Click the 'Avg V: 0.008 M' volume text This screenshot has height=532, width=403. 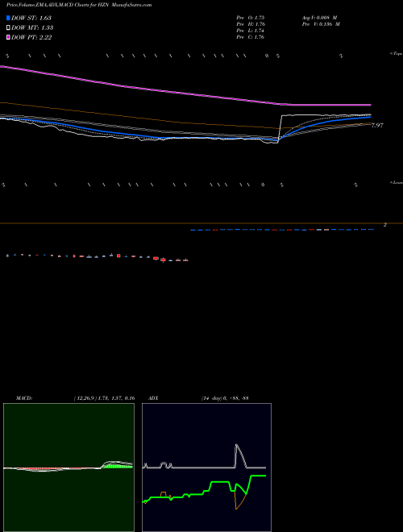click(319, 18)
